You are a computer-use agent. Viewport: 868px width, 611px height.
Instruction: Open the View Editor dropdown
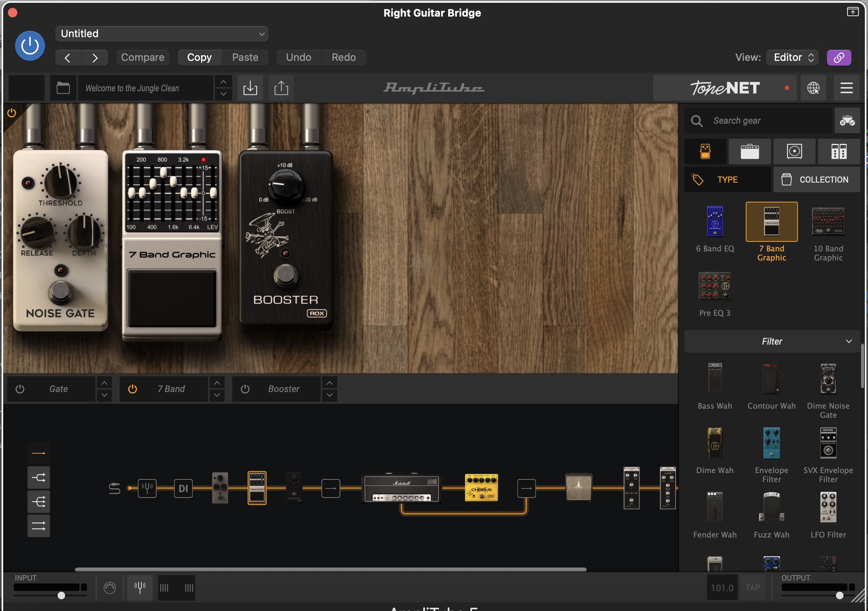(793, 58)
